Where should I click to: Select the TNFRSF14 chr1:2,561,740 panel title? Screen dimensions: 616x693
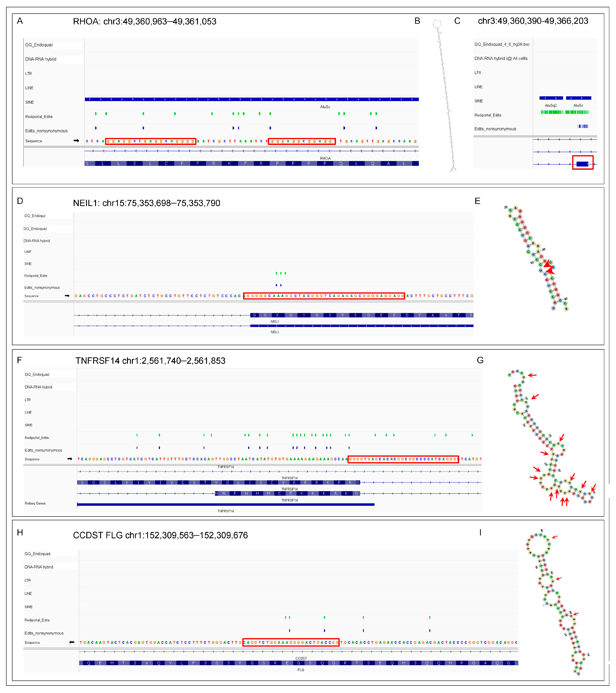tap(151, 361)
